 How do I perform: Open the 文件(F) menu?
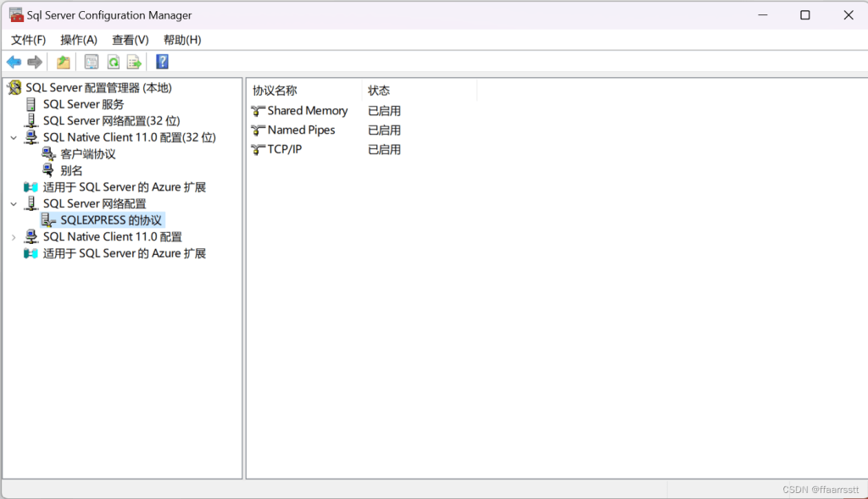(x=28, y=39)
